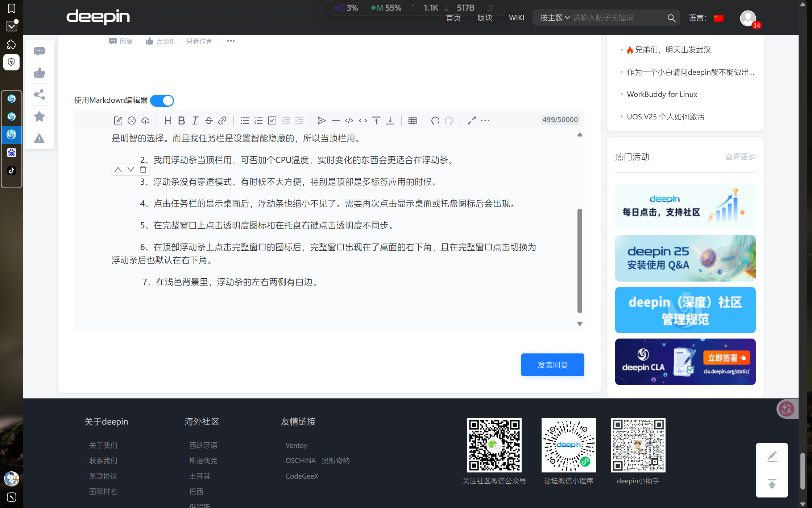Expand the editor to fullscreen
Viewport: 812px width, 508px height.
(x=472, y=120)
